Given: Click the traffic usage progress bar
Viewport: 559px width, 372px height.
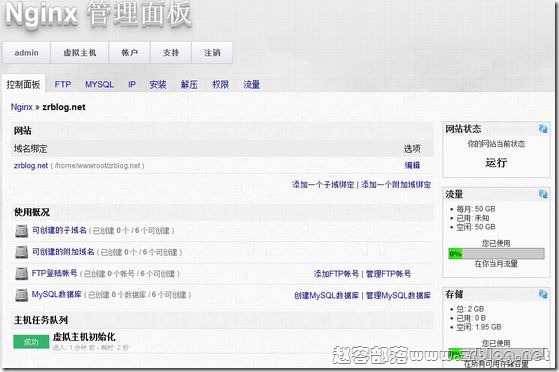Looking at the screenshot, I should [496, 254].
